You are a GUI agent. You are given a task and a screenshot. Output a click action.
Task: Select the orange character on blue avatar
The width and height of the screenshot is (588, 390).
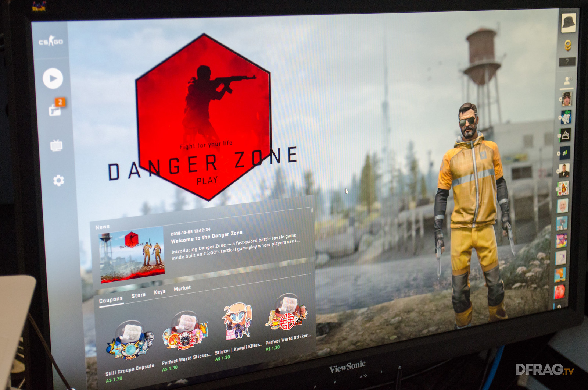coord(560,275)
